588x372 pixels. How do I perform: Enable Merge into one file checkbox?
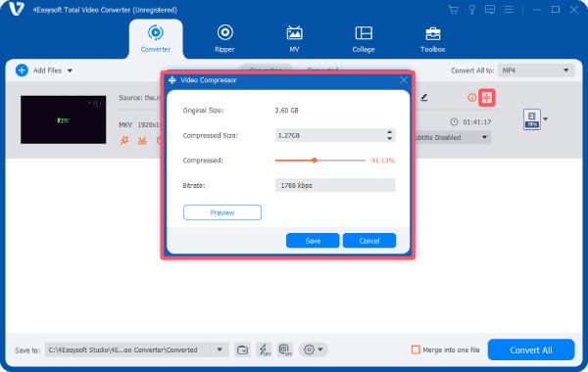coord(416,349)
